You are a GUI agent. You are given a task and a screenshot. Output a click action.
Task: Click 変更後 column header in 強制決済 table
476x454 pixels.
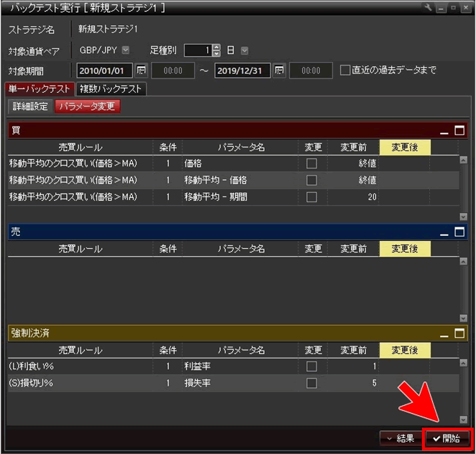(x=405, y=350)
